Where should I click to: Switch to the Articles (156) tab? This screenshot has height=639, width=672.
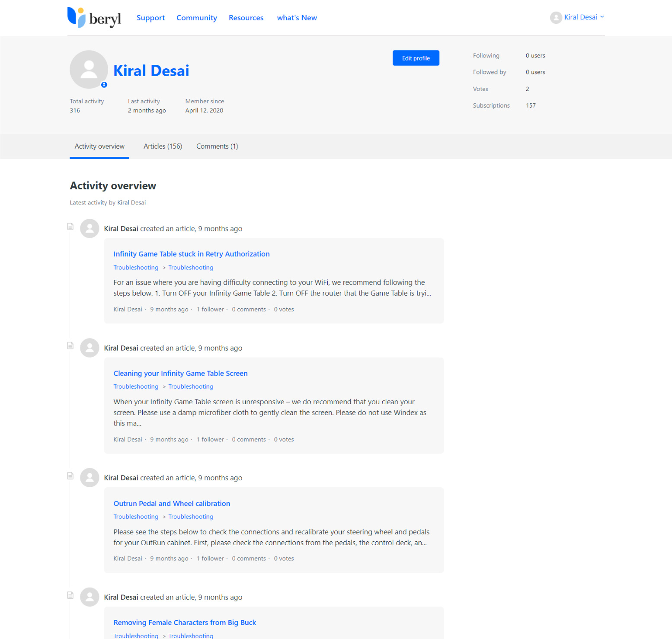pos(163,146)
